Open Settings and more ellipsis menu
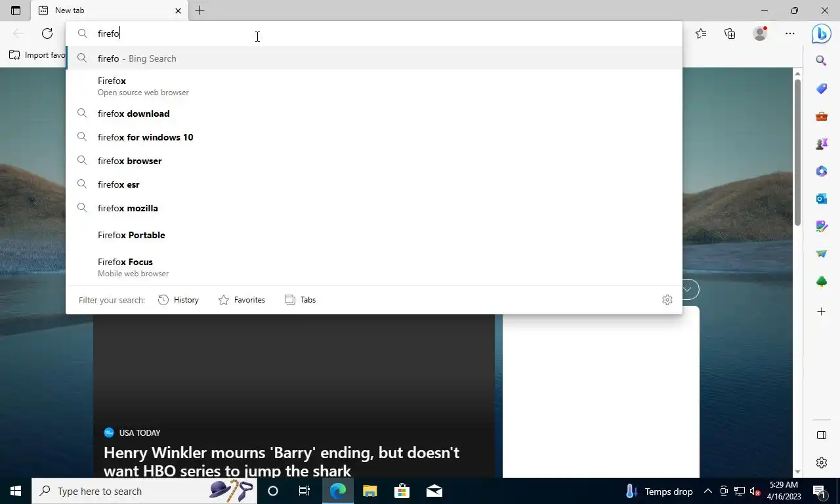The image size is (840, 504). click(790, 33)
